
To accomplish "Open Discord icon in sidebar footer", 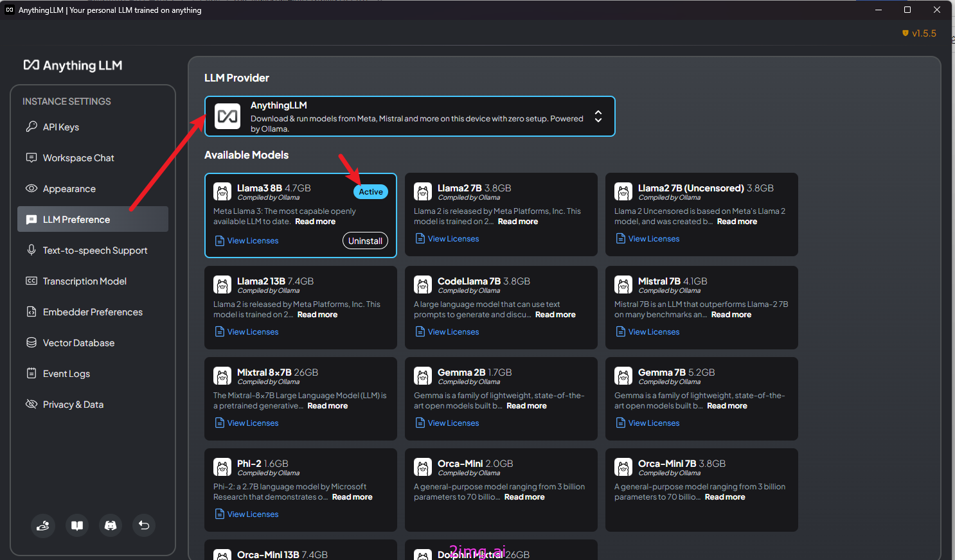I will coord(111,525).
